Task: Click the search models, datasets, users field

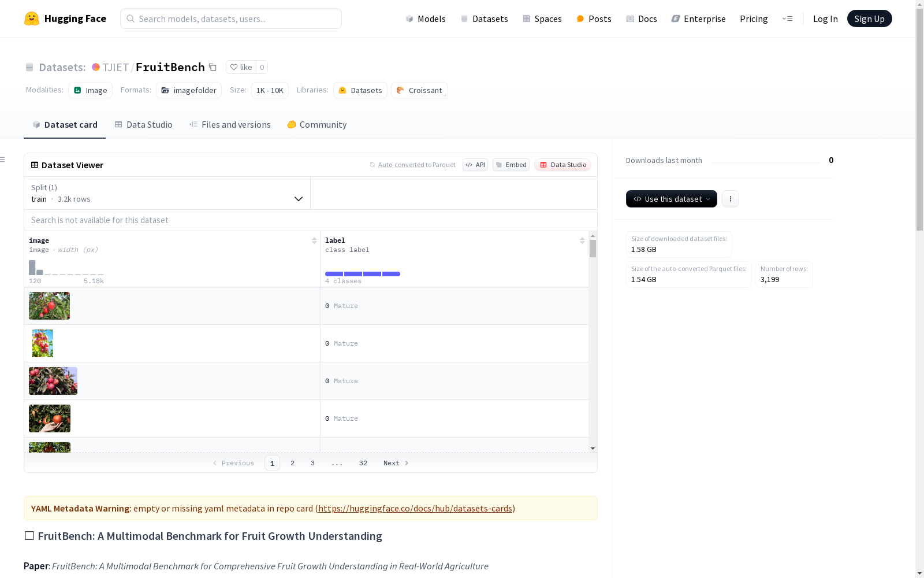Action: tap(231, 18)
